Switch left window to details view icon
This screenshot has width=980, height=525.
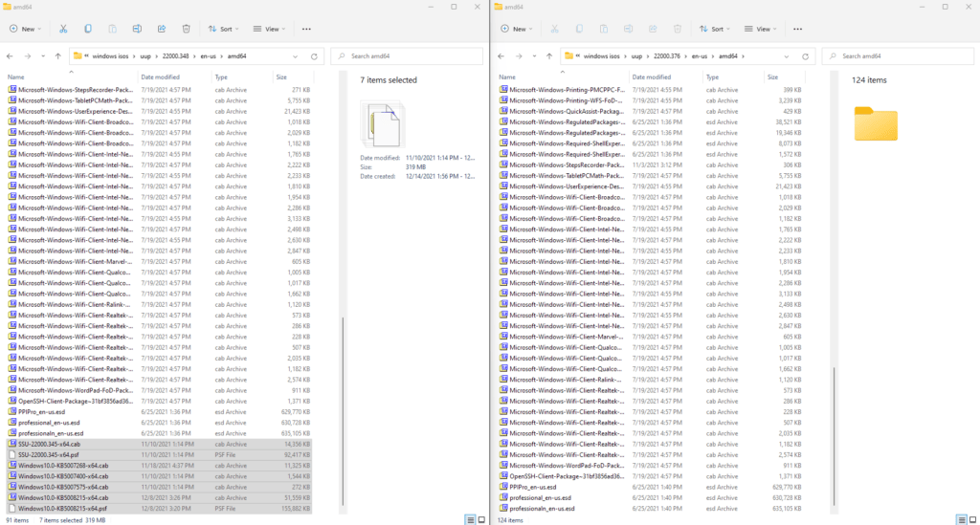[x=470, y=520]
